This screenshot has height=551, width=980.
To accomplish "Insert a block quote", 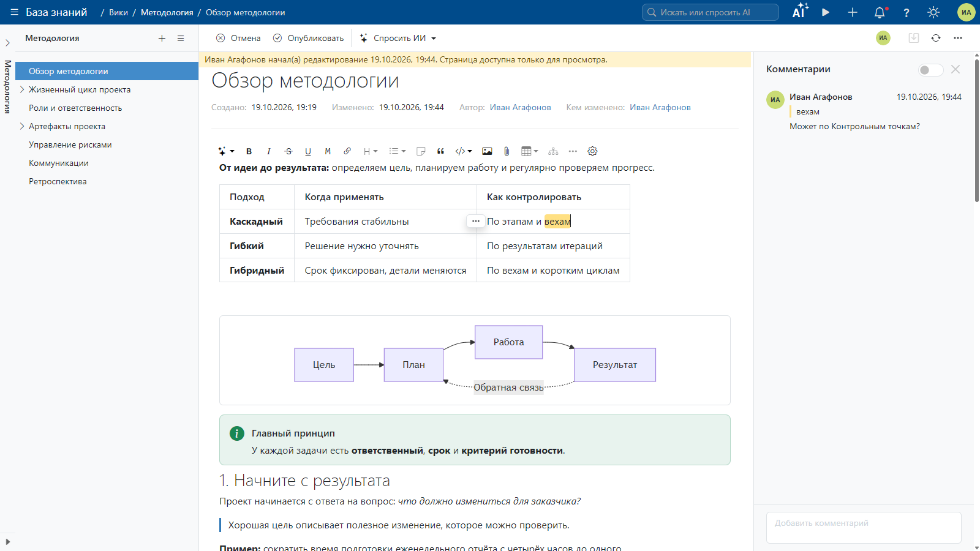I will [440, 151].
